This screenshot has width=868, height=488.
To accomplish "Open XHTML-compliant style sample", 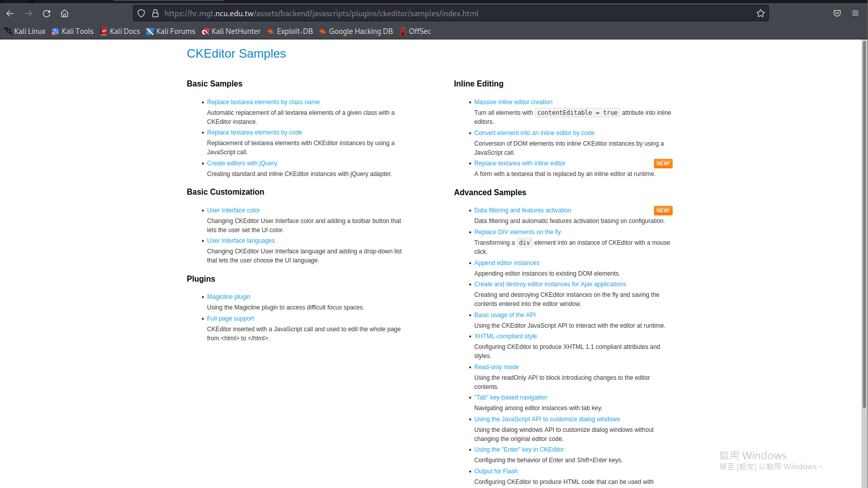I will tap(506, 336).
